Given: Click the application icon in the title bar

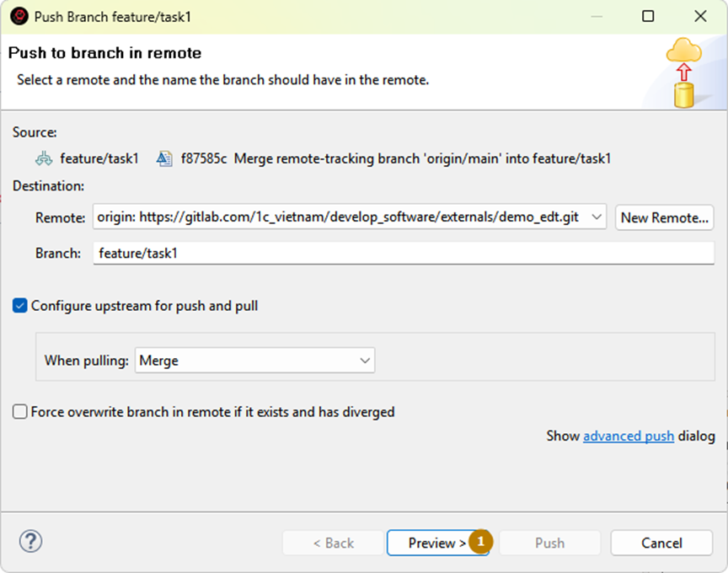Looking at the screenshot, I should [x=19, y=16].
